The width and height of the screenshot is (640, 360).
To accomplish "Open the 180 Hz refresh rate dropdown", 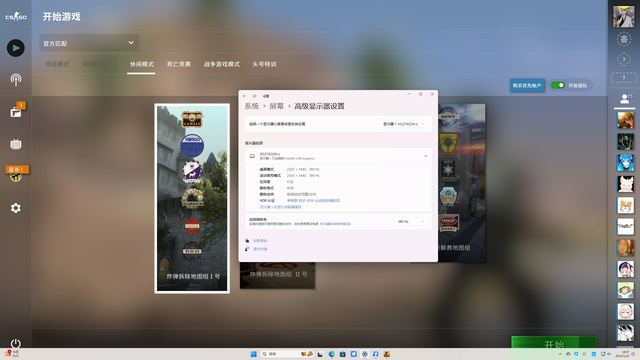I will 411,222.
